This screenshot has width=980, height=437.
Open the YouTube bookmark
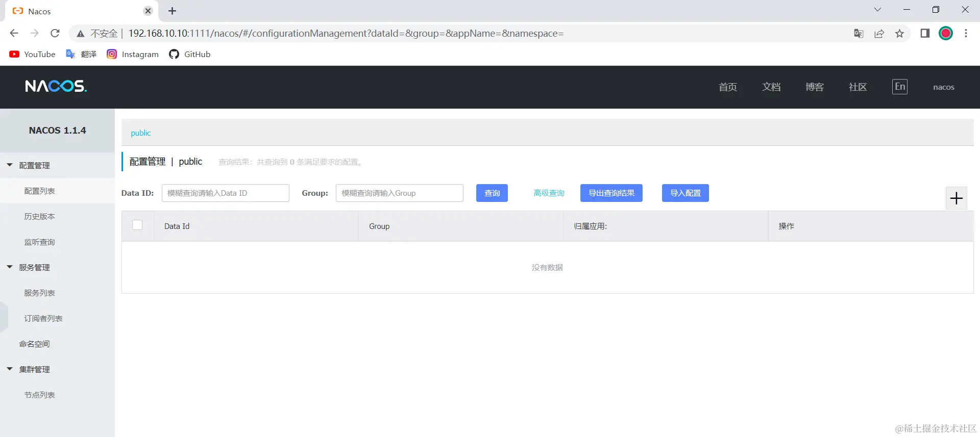point(32,54)
